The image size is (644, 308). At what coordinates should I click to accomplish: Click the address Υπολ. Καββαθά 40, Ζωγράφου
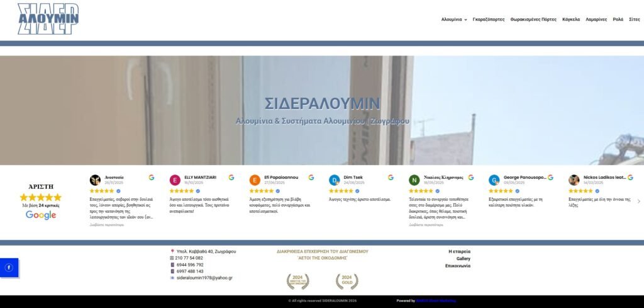[206, 251]
